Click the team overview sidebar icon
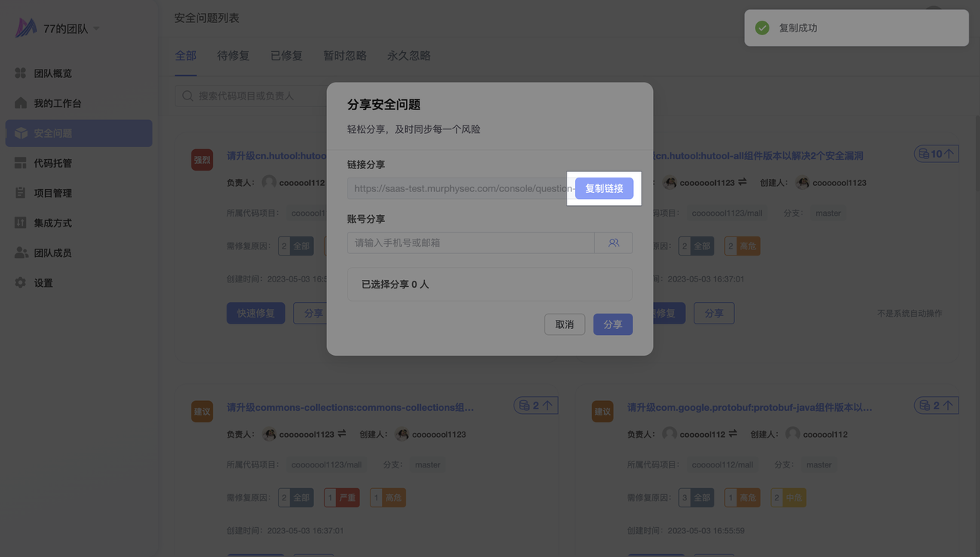Screen dimensions: 980x557 click(x=21, y=73)
